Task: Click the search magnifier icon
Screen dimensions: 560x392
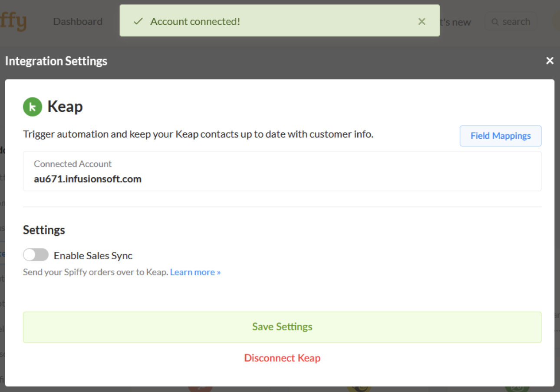Action: [494, 22]
